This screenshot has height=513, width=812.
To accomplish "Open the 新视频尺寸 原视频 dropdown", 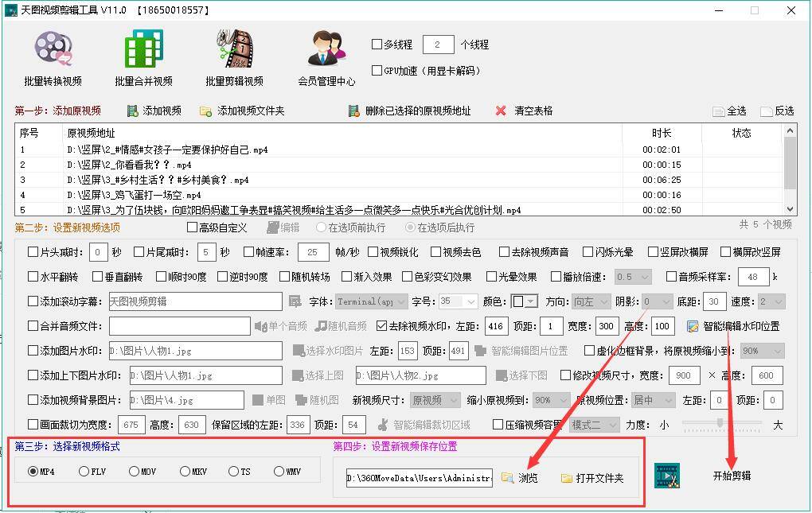I will coord(435,400).
